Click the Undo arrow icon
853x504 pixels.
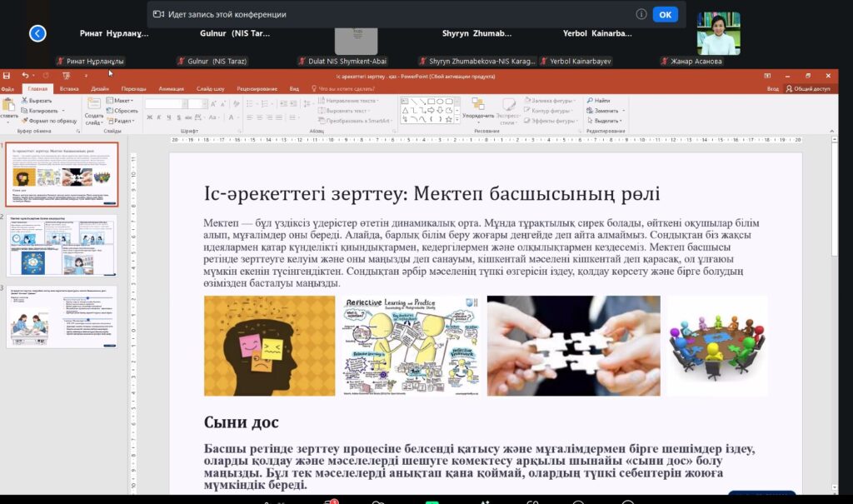pos(25,76)
